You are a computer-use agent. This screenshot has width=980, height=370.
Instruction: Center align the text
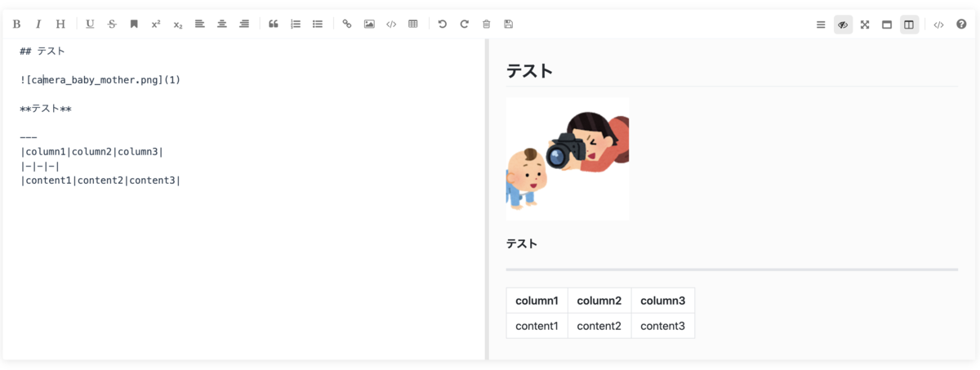(222, 25)
